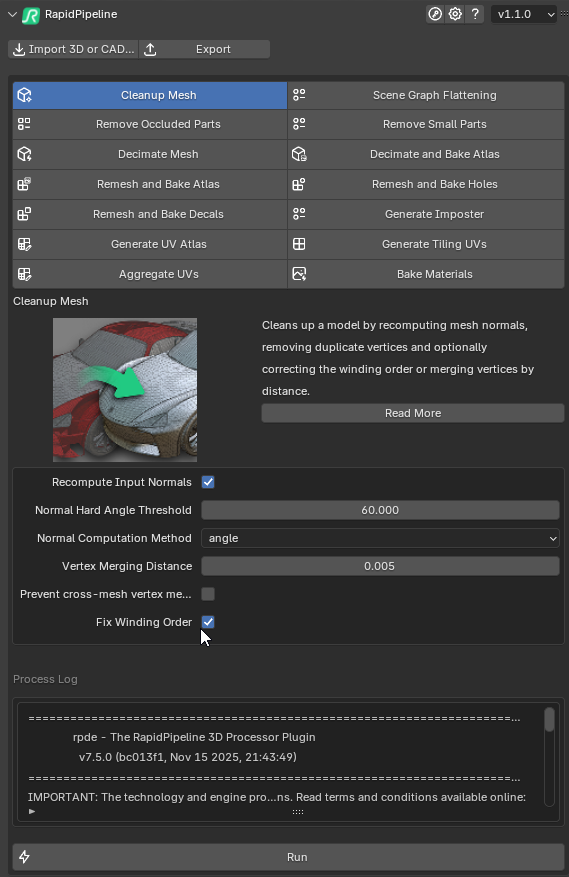Click the Export upload arrow icon

(x=150, y=49)
